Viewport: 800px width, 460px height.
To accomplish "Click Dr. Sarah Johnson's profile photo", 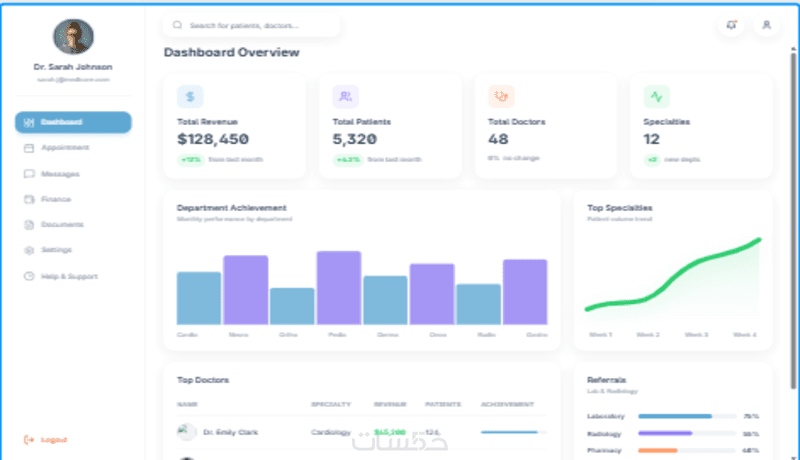I will coord(73,37).
